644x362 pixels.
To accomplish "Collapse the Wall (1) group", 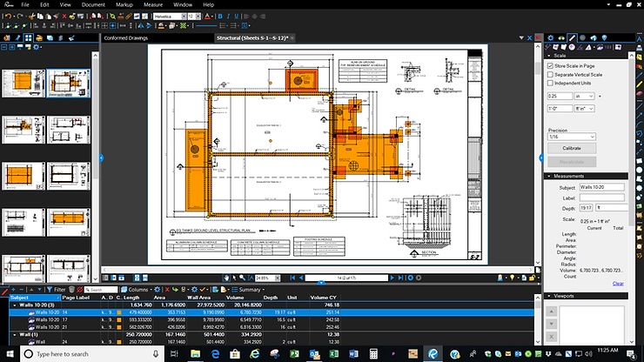I will point(15,335).
